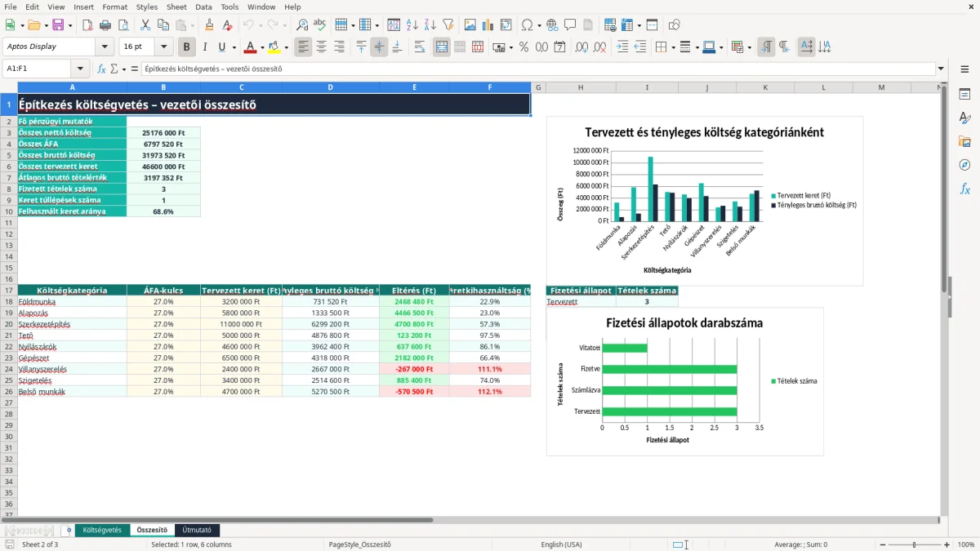Click the Insert Image icon

point(470,25)
